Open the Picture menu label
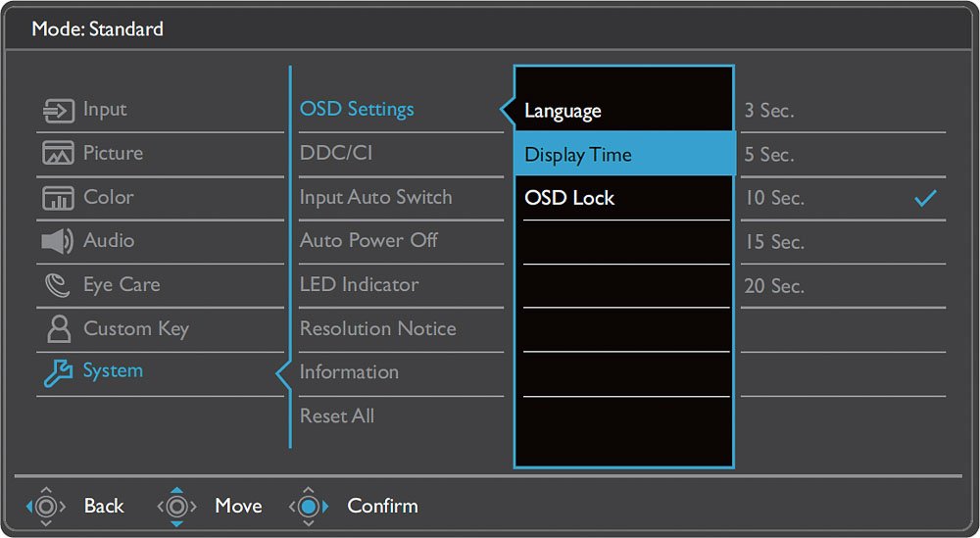 113,153
